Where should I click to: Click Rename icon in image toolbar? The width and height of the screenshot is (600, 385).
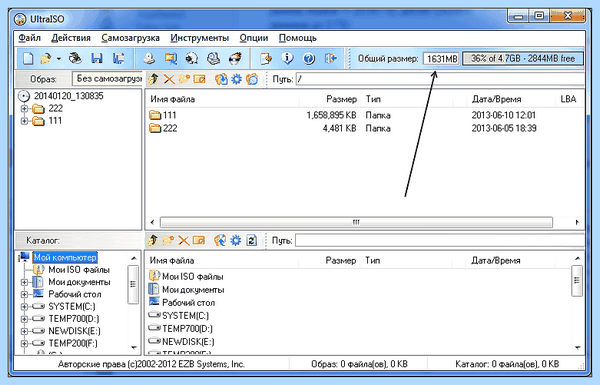click(x=199, y=79)
